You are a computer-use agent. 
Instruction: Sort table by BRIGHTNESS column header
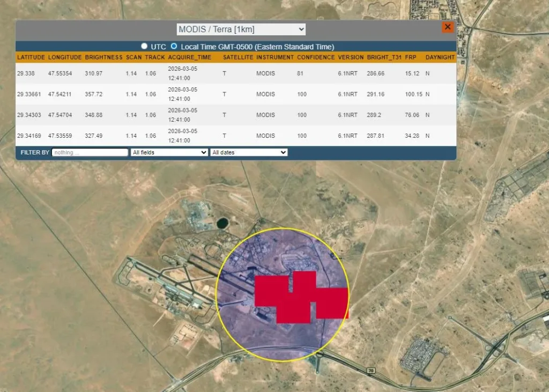(x=103, y=57)
